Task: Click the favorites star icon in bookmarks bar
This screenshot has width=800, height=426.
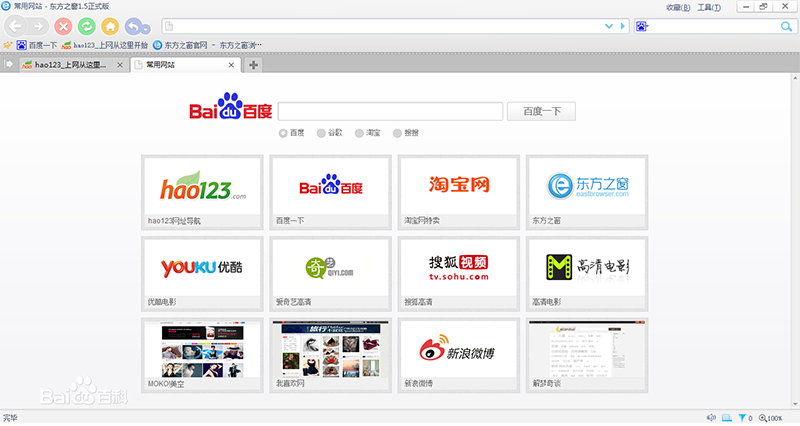Action: coord(8,45)
